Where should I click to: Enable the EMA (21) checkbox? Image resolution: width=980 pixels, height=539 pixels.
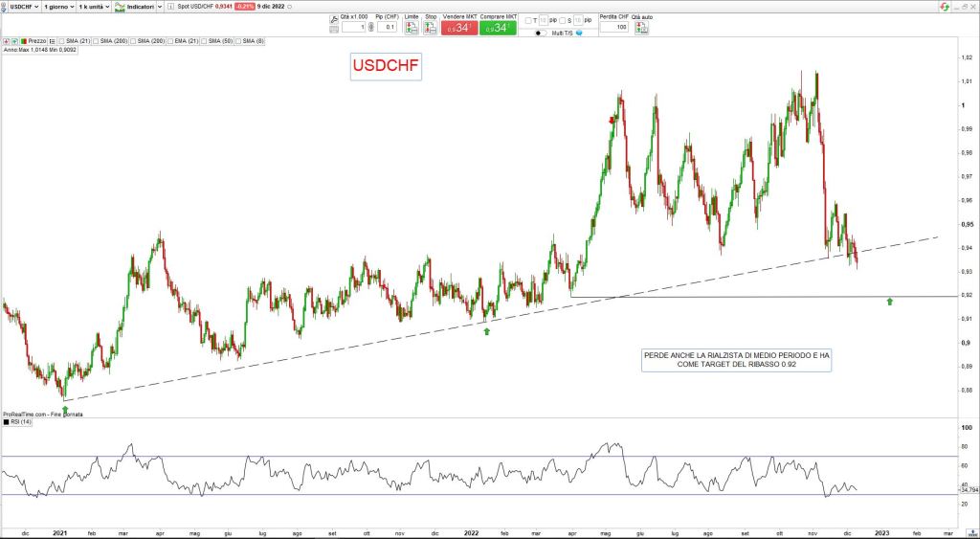(x=168, y=41)
